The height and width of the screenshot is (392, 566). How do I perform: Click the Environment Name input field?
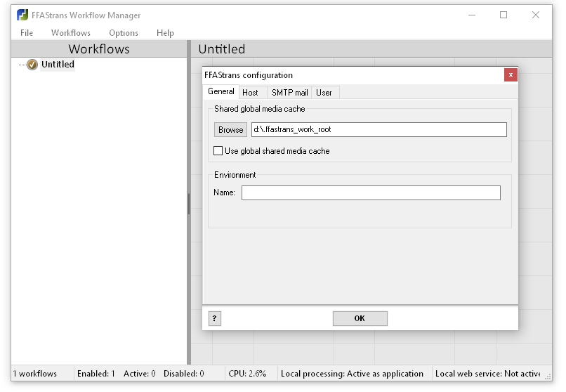click(x=371, y=192)
